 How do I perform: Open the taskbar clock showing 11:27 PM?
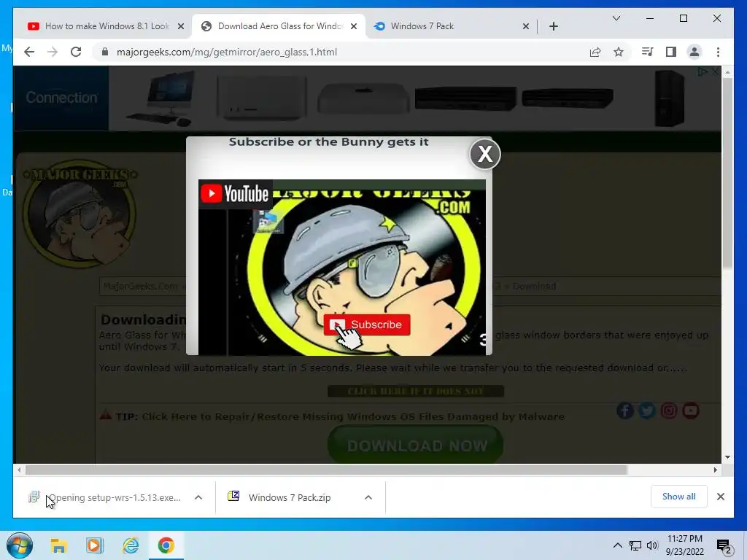[684, 545]
